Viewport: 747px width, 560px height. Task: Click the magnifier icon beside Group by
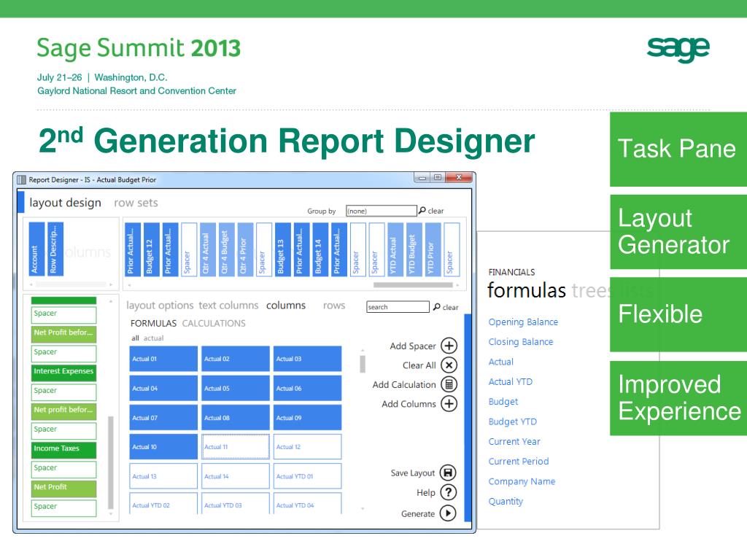pos(422,210)
